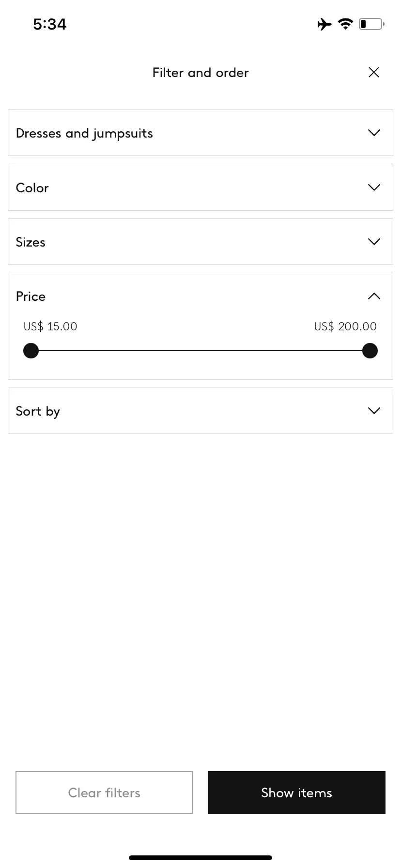Tap the US$ 200.00 maximum value

(345, 326)
